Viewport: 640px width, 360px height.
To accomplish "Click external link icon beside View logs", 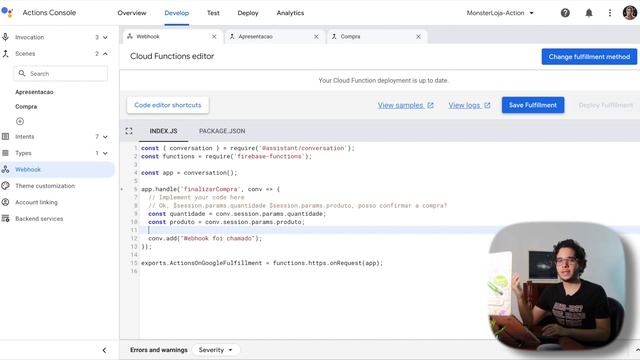I will click(x=487, y=105).
